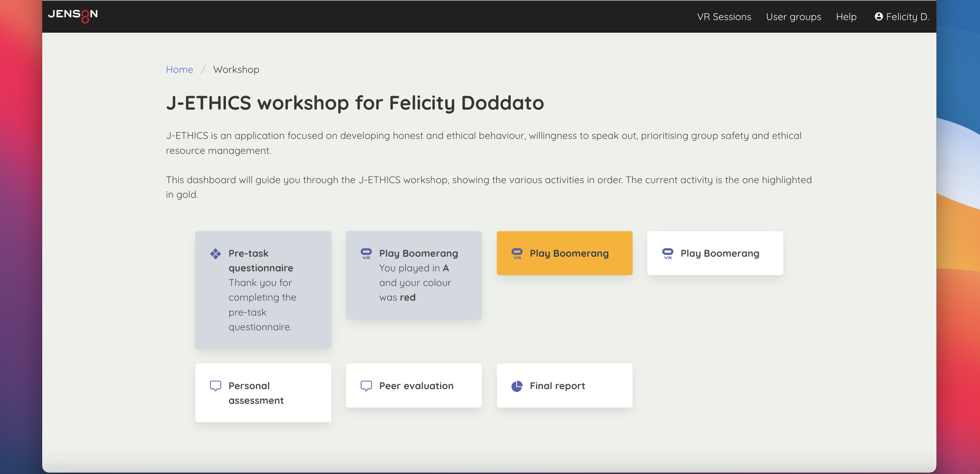Screen dimensions: 980x474
Task: Click 'You played in A' text on Boomerang card
Action: (414, 268)
